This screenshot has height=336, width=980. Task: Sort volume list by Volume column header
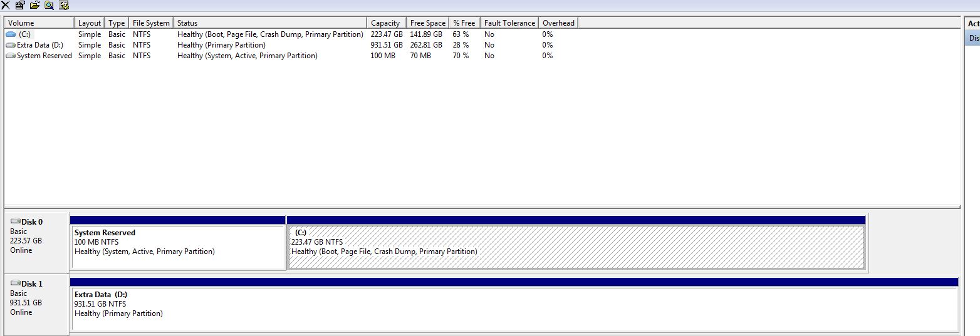(x=39, y=23)
